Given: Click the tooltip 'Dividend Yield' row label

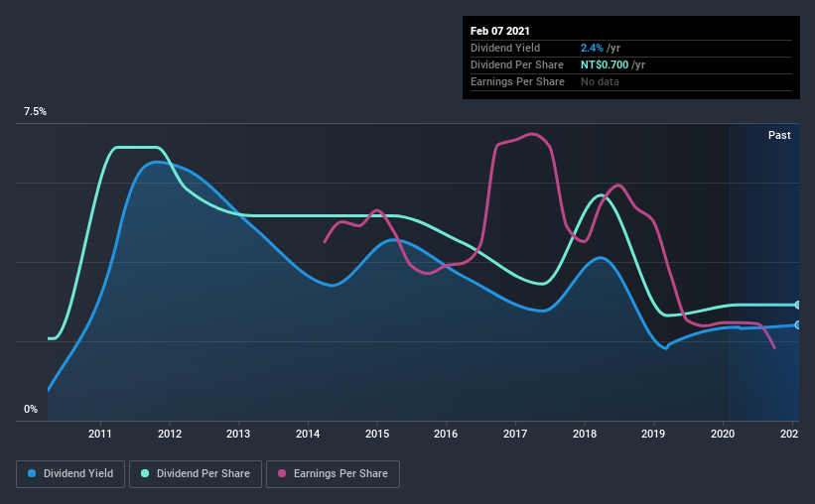Looking at the screenshot, I should coord(505,48).
